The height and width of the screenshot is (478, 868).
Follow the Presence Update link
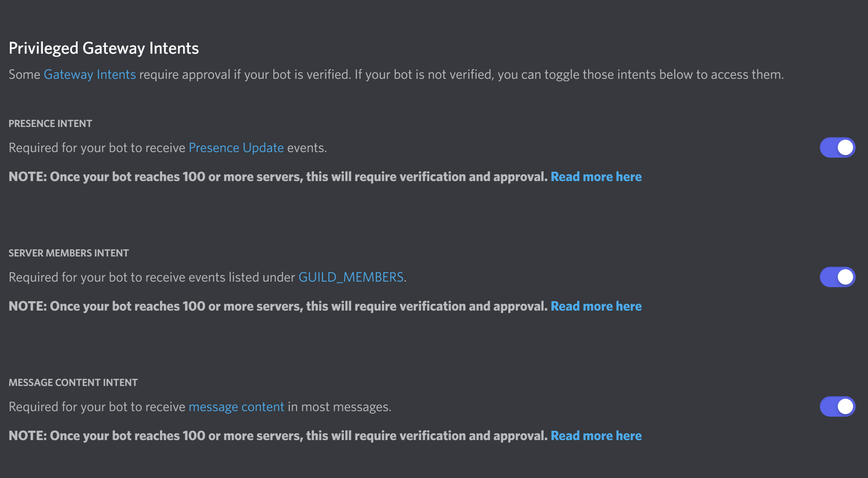236,148
